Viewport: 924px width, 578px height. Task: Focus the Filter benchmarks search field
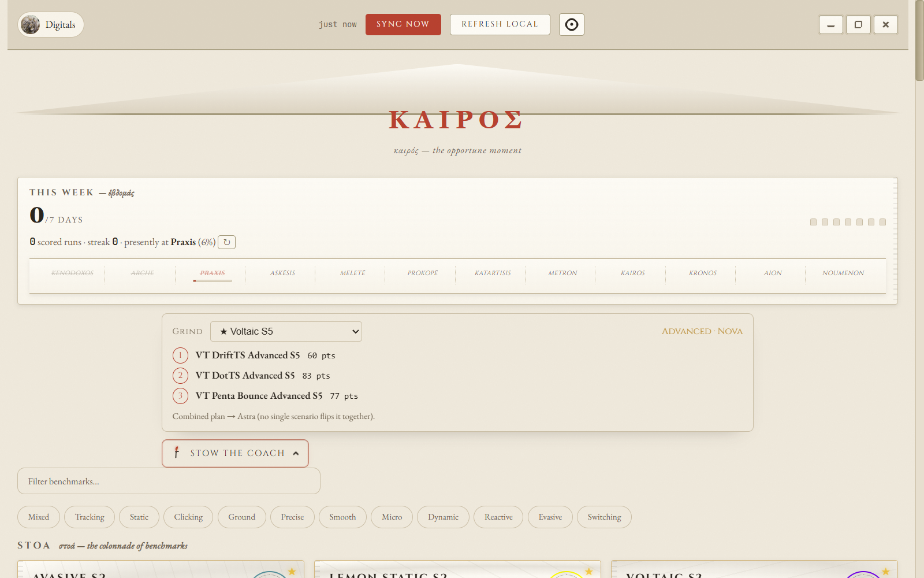pos(169,481)
